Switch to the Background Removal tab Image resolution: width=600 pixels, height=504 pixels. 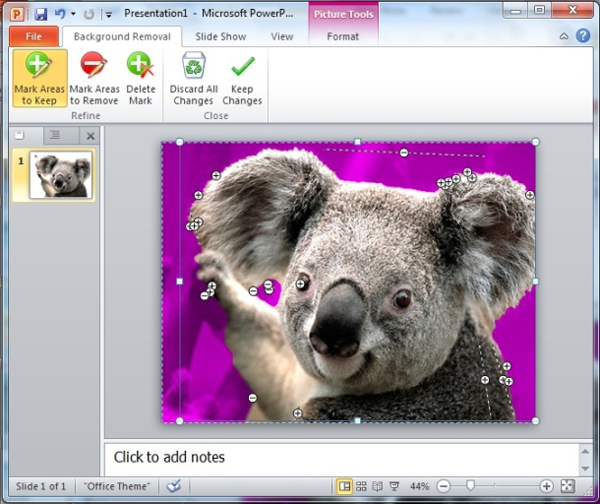pos(122,36)
